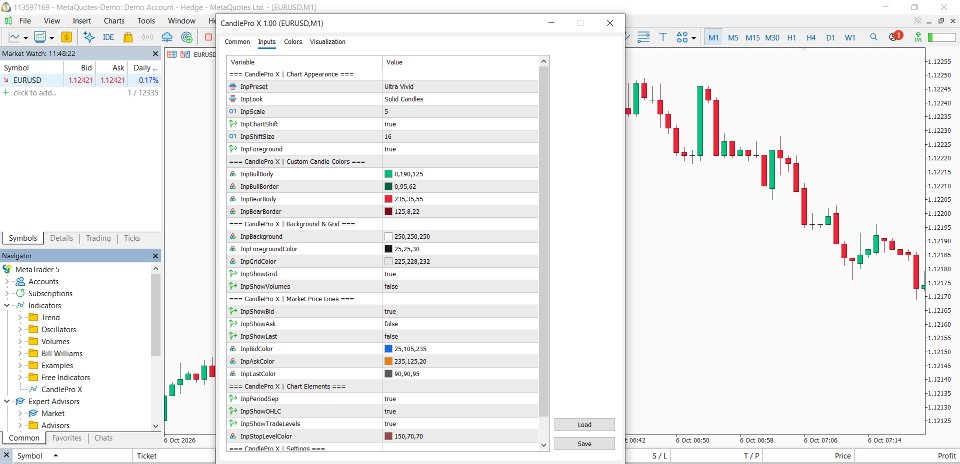Open the shapes tool dropdown arrow
This screenshot has width=960, height=464.
point(694,38)
